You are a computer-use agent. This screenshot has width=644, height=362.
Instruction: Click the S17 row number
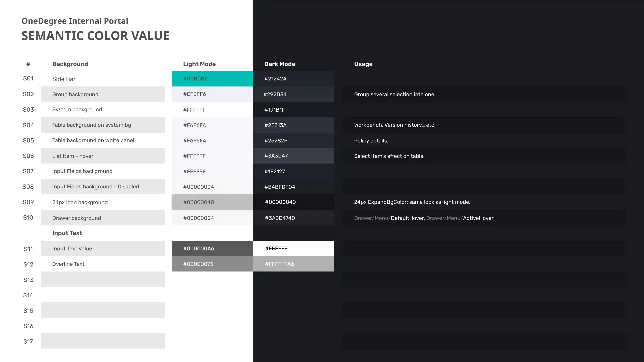point(28,342)
